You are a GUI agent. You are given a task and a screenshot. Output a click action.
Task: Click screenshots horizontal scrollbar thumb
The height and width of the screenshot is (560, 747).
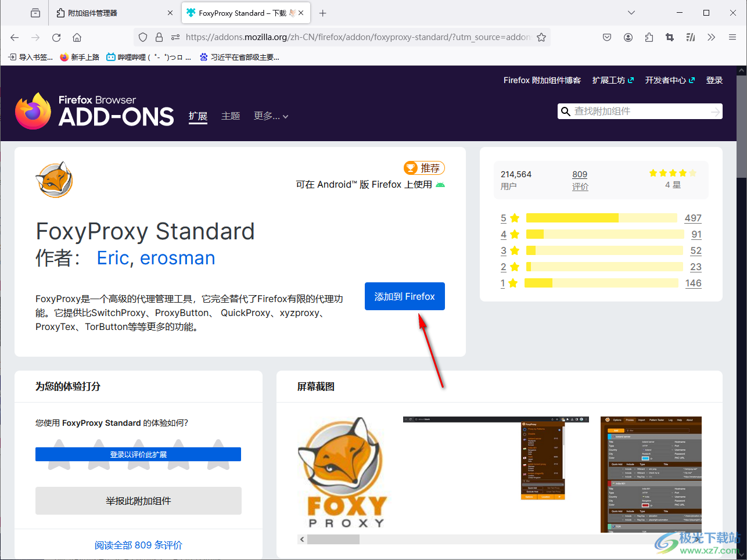(x=333, y=539)
